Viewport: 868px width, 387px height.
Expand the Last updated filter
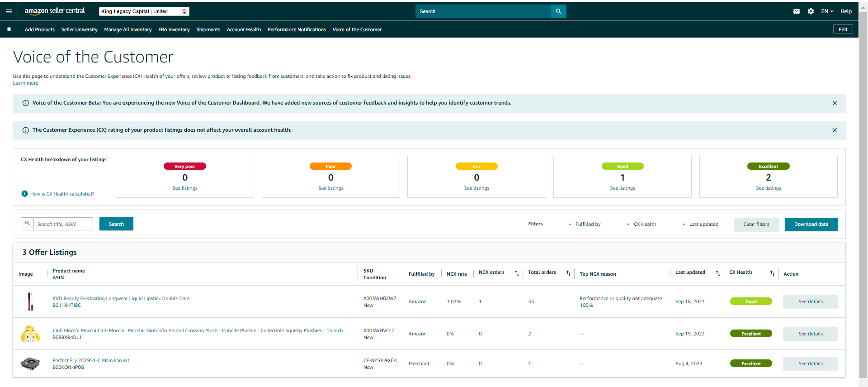click(x=700, y=224)
